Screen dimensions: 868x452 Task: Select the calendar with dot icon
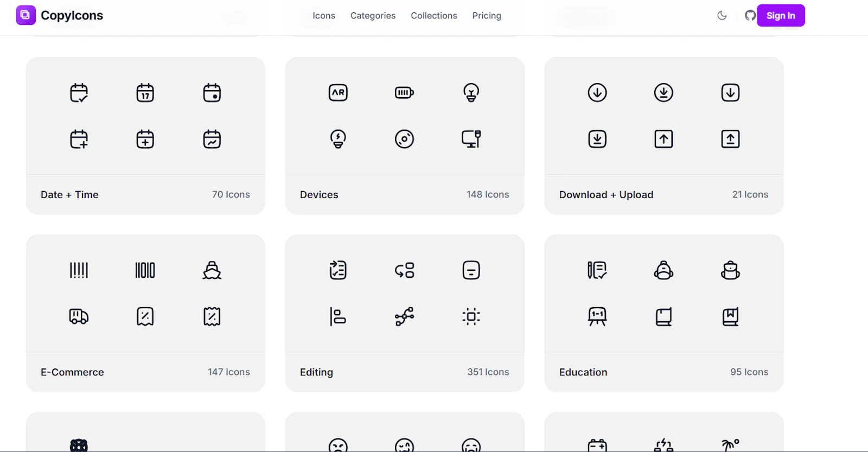(x=212, y=93)
